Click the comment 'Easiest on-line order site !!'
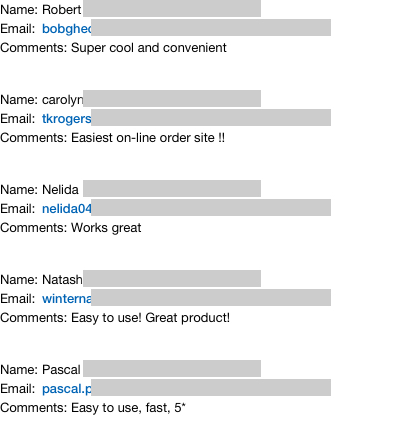The height and width of the screenshot is (440, 400). click(148, 138)
